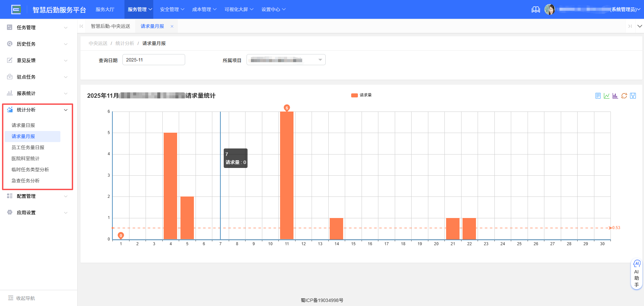Click the 查询日期 date input field
The width and height of the screenshot is (644, 306).
[154, 59]
